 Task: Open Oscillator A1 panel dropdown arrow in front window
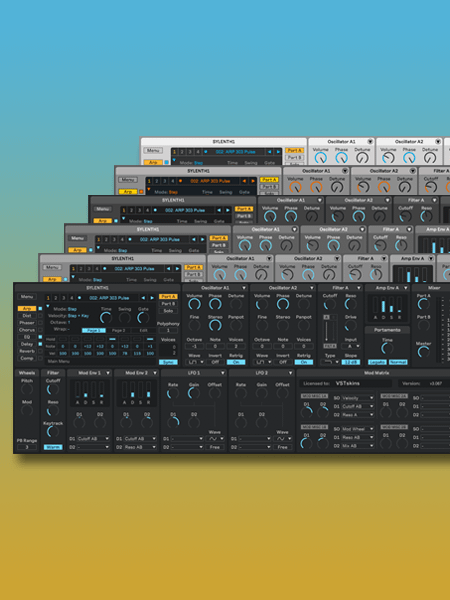pyautogui.click(x=244, y=288)
